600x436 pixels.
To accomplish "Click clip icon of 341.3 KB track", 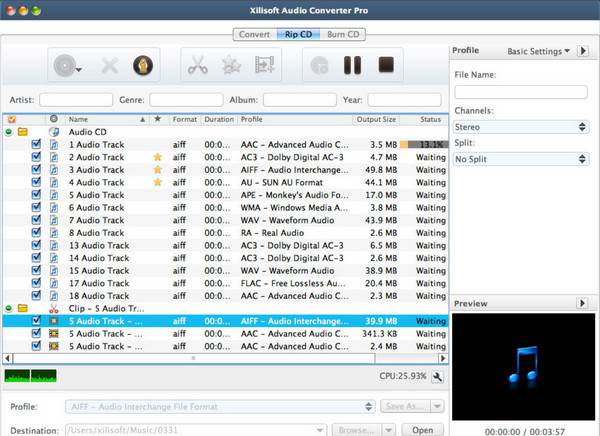I will (54, 334).
